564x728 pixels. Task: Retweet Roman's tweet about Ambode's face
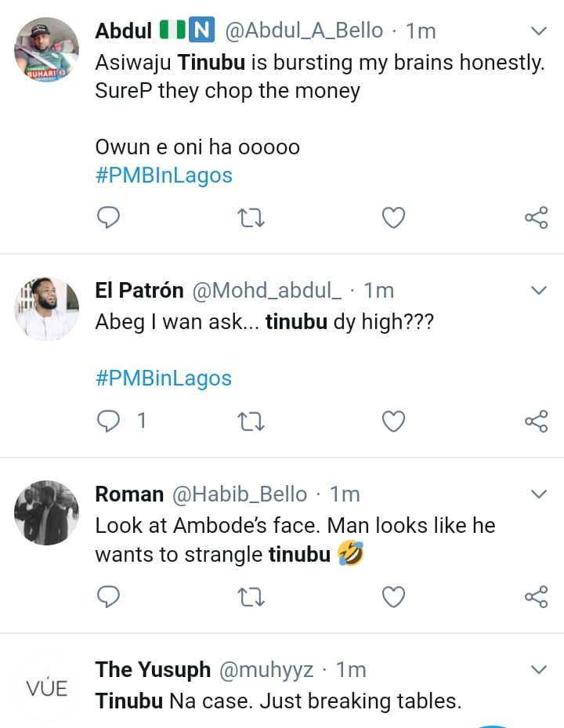251,597
